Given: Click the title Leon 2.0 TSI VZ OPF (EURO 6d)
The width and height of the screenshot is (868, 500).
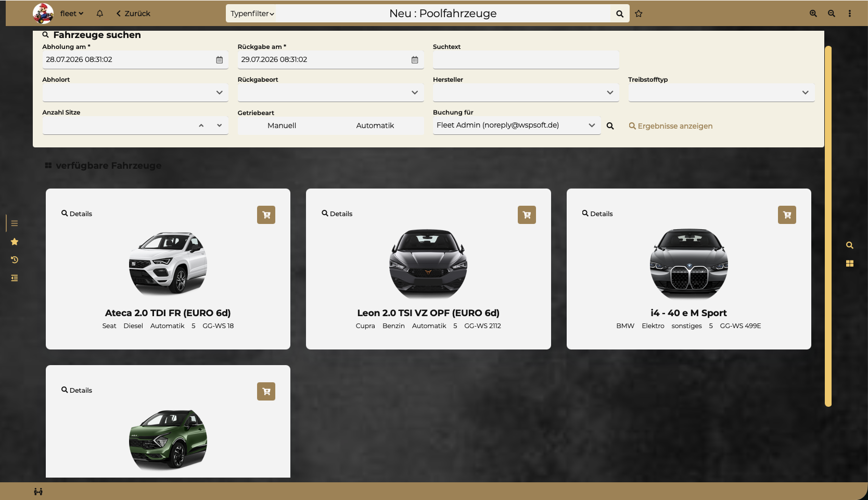Looking at the screenshot, I should 428,313.
